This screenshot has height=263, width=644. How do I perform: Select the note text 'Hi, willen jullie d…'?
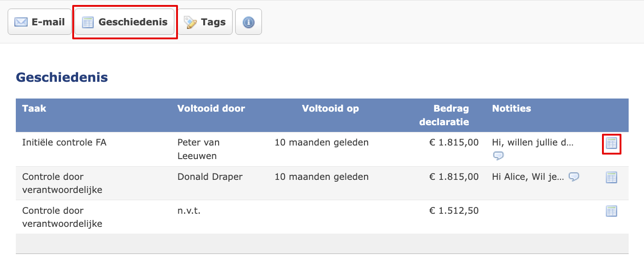[533, 143]
